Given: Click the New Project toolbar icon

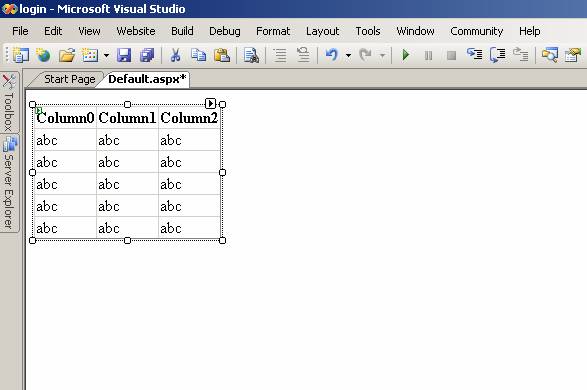Looking at the screenshot, I should click(21, 55).
